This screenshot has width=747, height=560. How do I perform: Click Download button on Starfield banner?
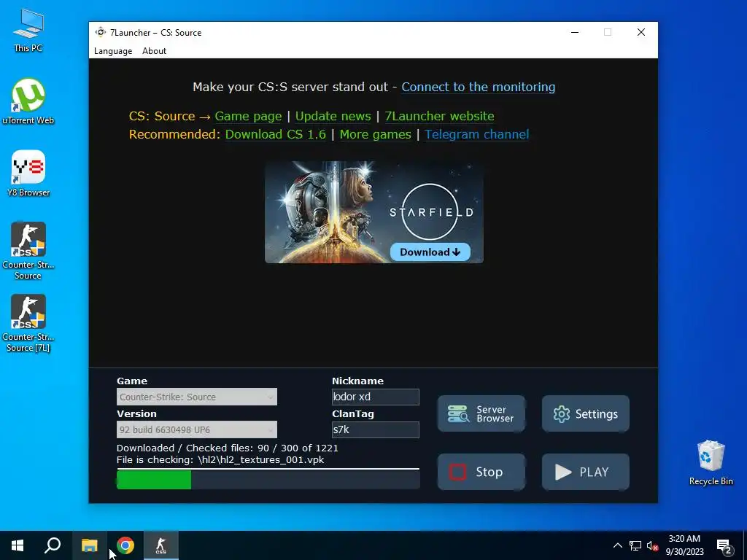430,252
